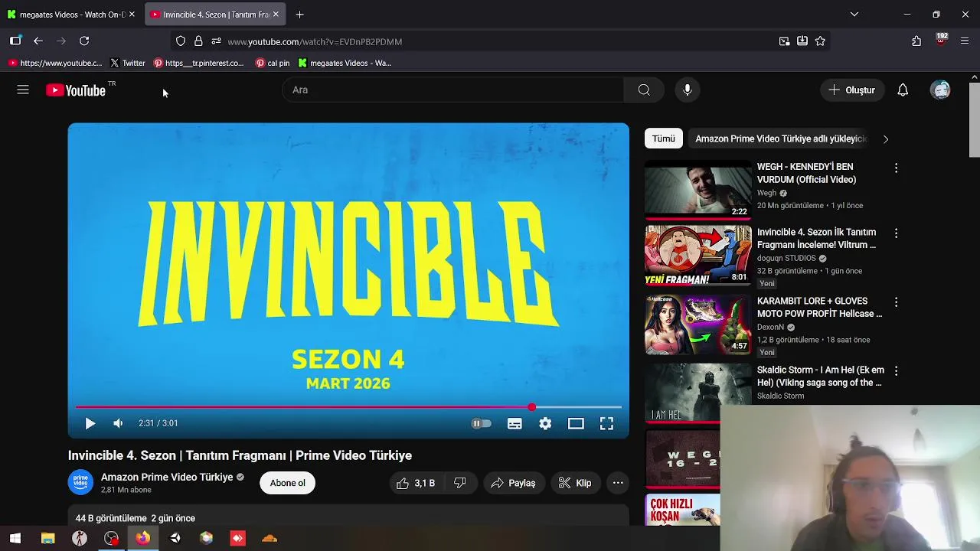
Task: Switch to megaates Videos browser tab
Action: [x=72, y=15]
